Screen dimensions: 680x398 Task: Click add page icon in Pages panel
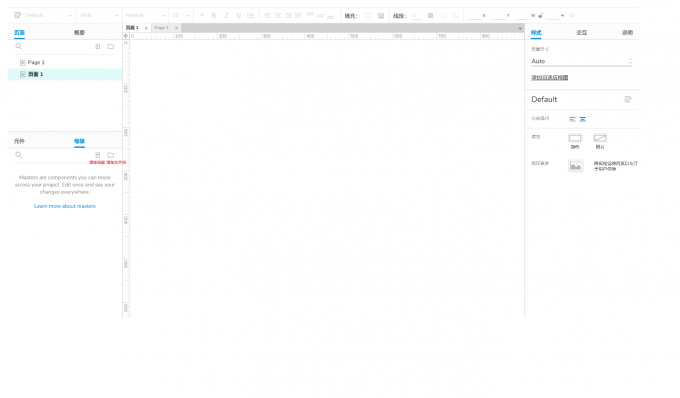(x=98, y=46)
